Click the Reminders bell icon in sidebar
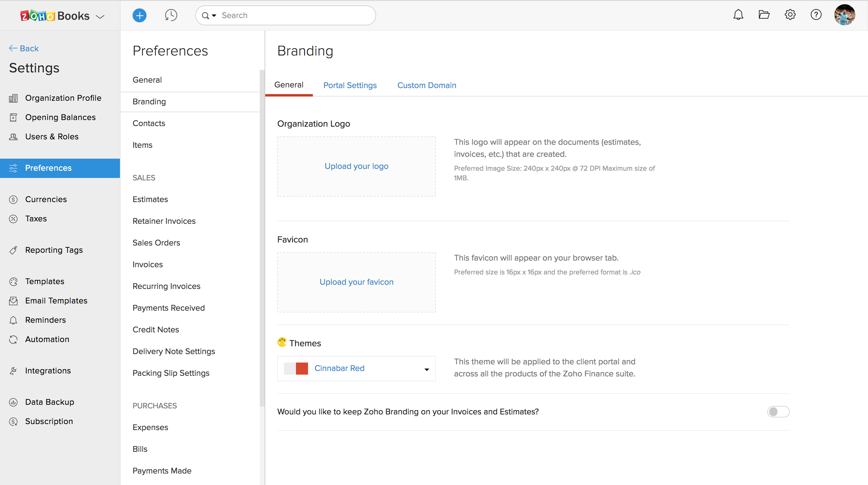The image size is (868, 485). tap(13, 320)
